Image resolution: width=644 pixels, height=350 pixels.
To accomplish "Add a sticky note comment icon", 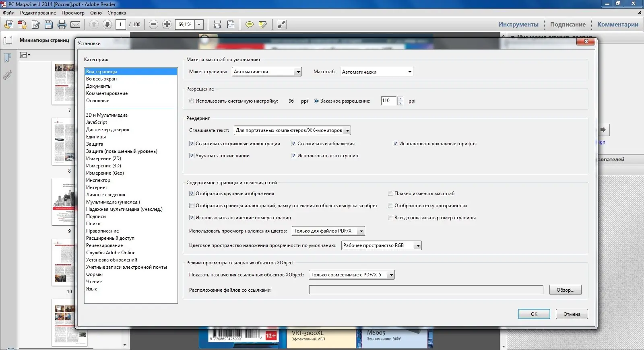I will pyautogui.click(x=250, y=25).
